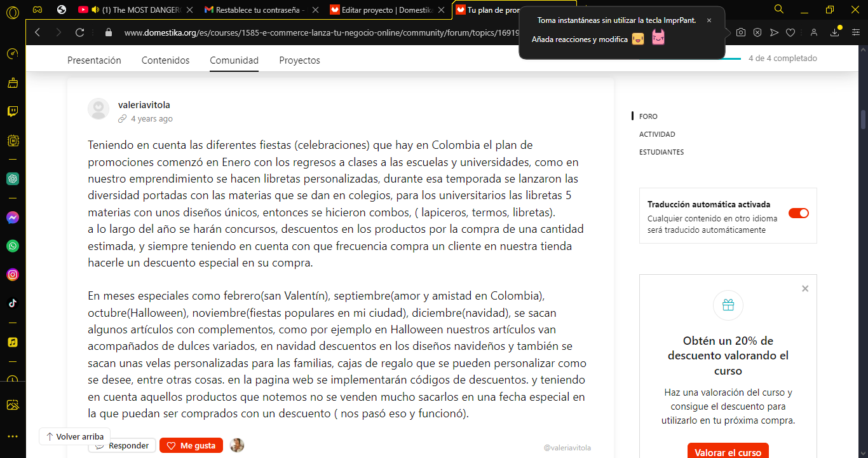Select ACTIVIDAD in the side menu
Screen dimensions: 868x458
pos(657,134)
